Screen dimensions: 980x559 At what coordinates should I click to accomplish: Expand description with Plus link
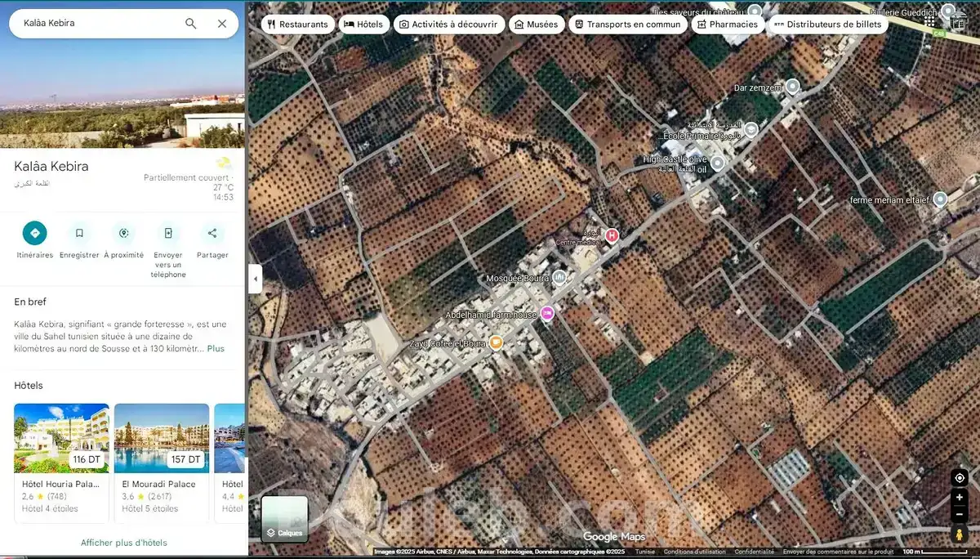click(x=216, y=349)
